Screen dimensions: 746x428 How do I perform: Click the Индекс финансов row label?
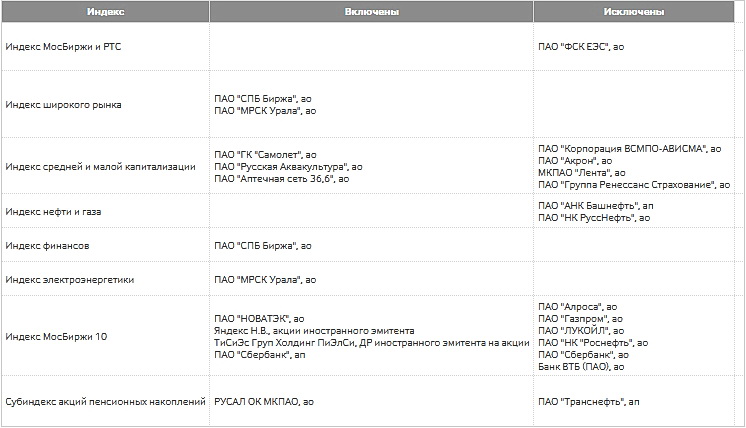coord(47,246)
